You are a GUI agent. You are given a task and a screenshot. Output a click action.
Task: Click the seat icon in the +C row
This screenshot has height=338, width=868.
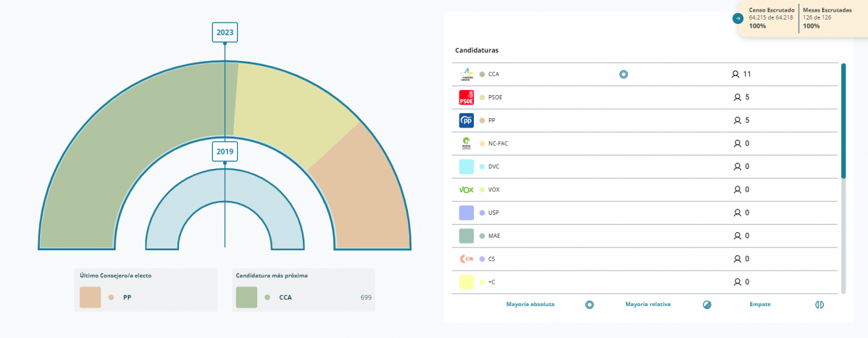[x=737, y=282]
